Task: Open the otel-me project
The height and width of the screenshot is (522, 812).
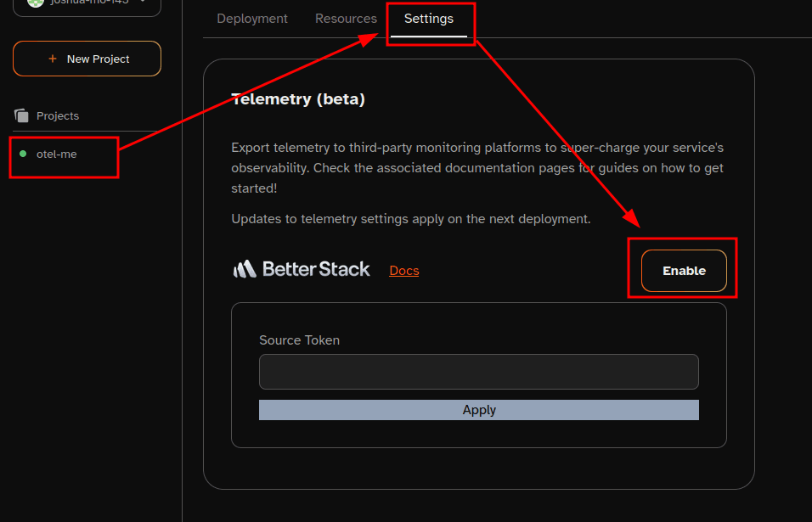Action: click(x=57, y=154)
